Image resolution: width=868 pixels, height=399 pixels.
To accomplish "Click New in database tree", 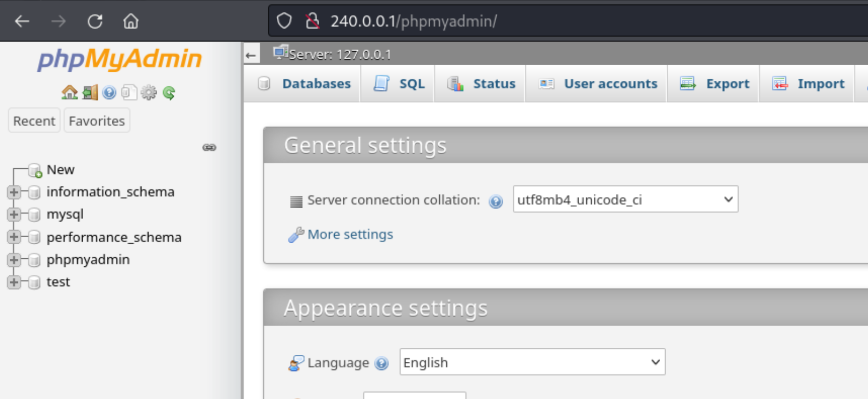I will [x=60, y=170].
